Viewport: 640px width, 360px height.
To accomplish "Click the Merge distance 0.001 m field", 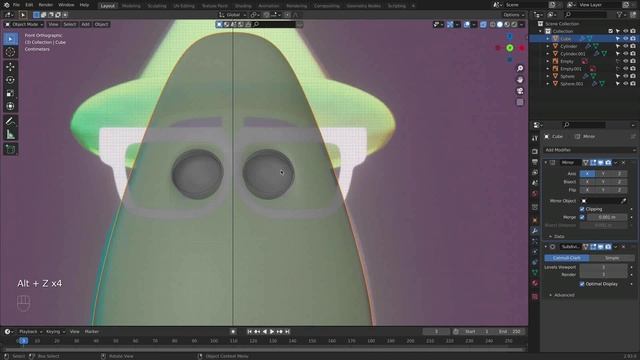I will [607, 217].
